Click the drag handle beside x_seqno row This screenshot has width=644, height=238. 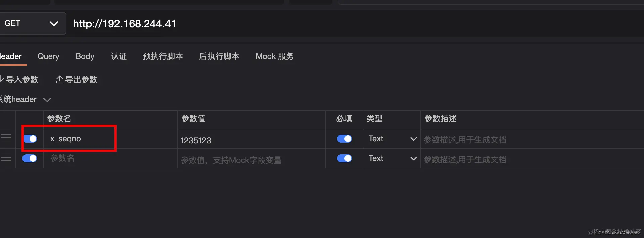[6, 138]
